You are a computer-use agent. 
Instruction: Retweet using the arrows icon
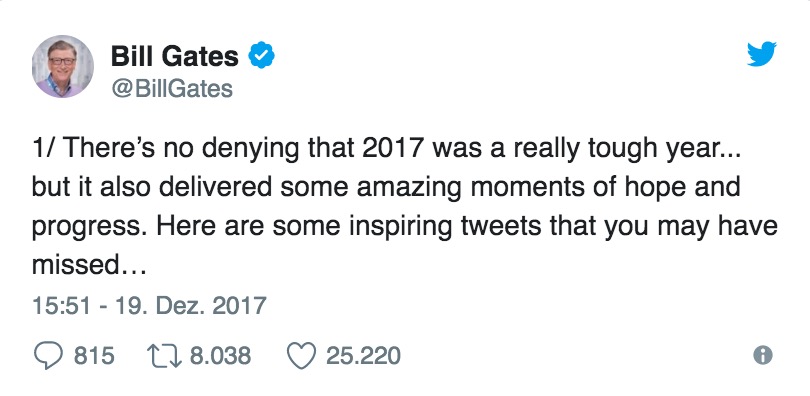point(164,356)
